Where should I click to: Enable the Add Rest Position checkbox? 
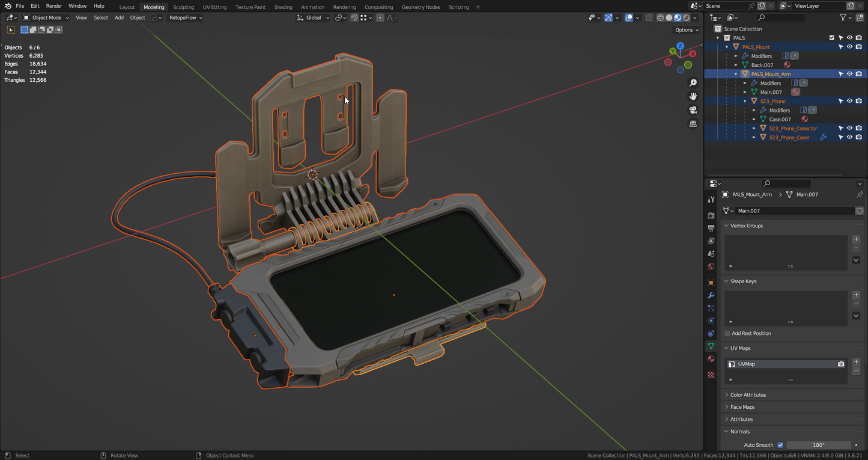727,333
